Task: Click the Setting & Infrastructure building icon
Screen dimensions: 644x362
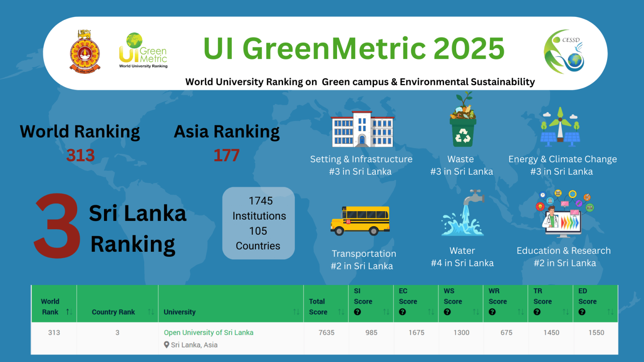Action: tap(363, 129)
